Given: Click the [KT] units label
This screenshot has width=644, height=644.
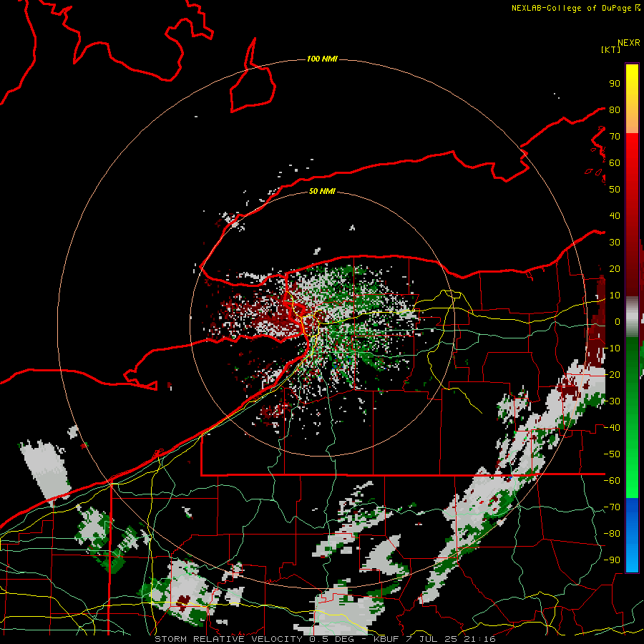Looking at the screenshot, I should [610, 49].
